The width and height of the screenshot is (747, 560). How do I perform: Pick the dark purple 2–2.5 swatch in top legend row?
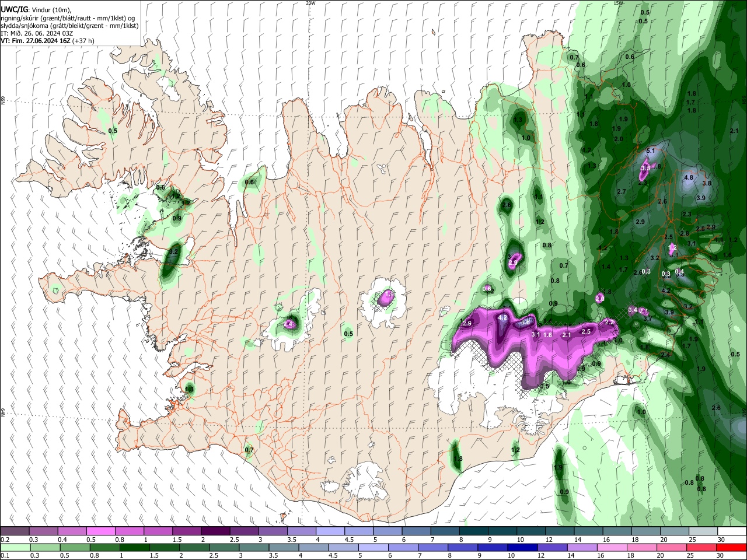[x=215, y=531]
